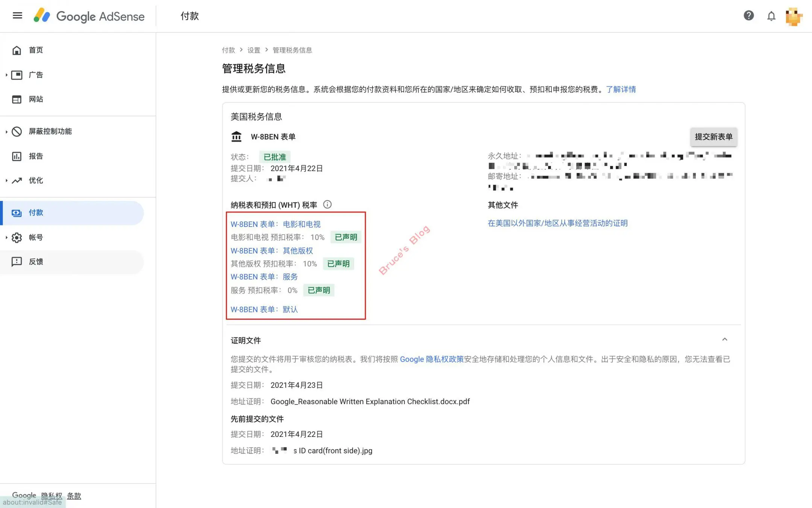Click the 反馈 feedback icon
812x508 pixels.
[x=17, y=262]
